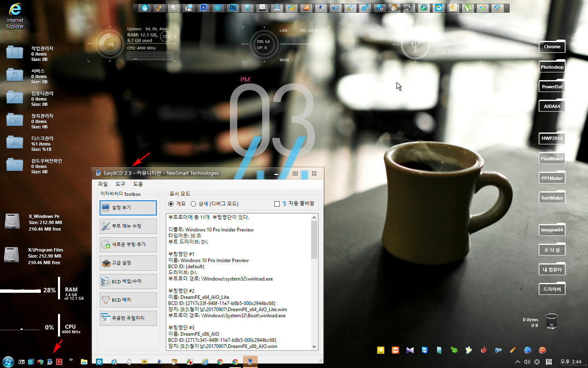588x368 pixels.
Task: Click scroll-down arrow in boot entries text box
Action: pos(314,346)
